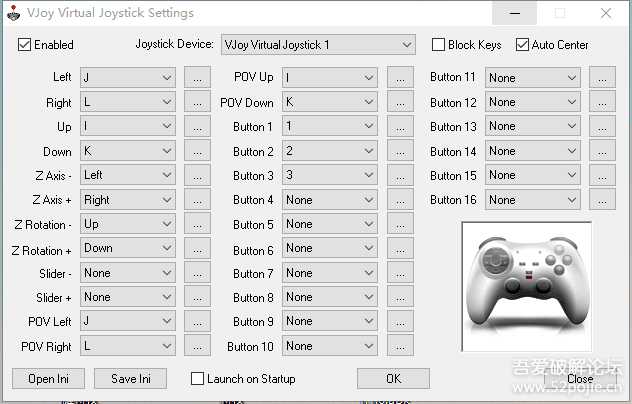Click the Open Ini button
The height and width of the screenshot is (404, 632).
point(48,379)
